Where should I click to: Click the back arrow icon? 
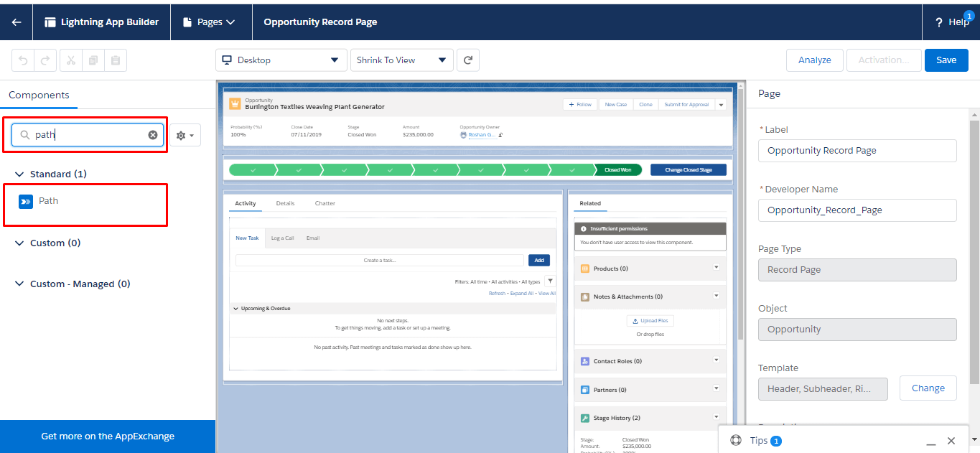tap(17, 22)
